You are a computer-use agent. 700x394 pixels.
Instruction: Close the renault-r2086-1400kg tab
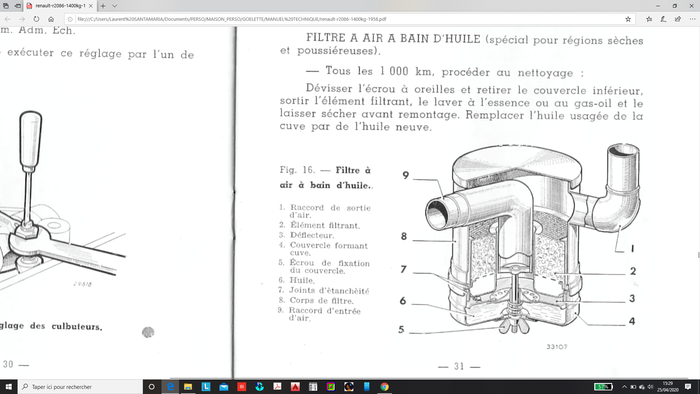(x=91, y=6)
